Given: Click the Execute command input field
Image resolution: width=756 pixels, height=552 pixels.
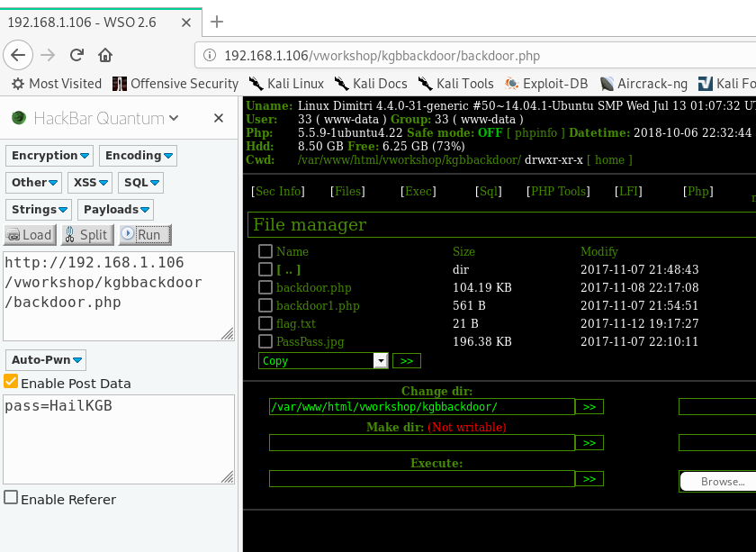Looking at the screenshot, I should tap(421, 478).
